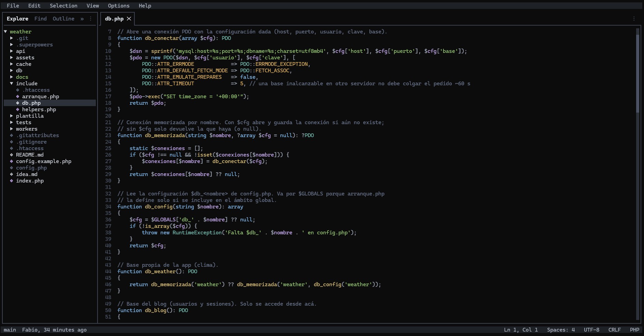Click the index.php file diamond icon
This screenshot has height=336, width=644.
coord(12,181)
